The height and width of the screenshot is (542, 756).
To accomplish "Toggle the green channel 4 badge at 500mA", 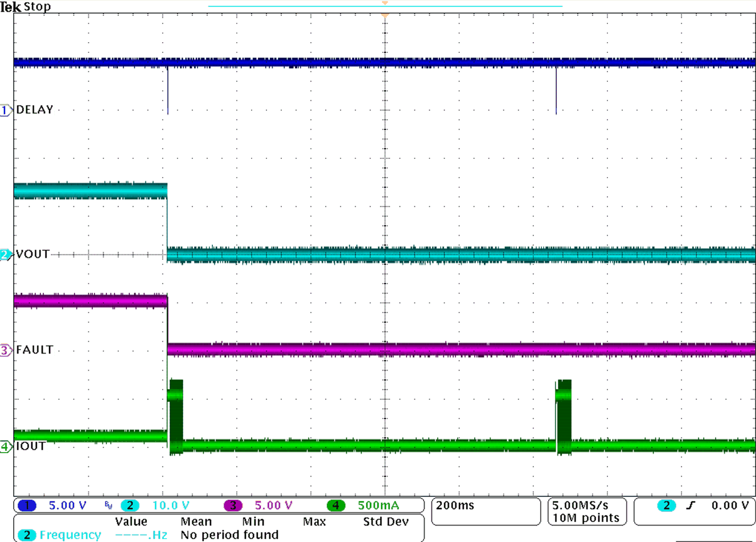I will tap(336, 506).
